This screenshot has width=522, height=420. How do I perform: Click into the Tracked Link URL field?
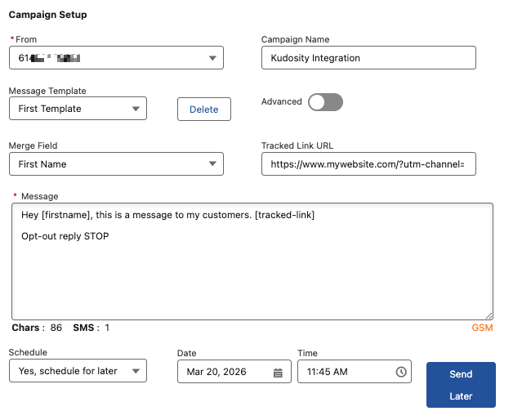[368, 164]
